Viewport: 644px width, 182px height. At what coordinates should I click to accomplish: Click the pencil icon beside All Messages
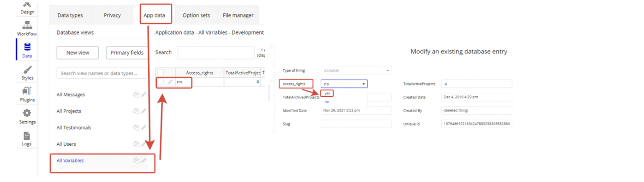pyautogui.click(x=144, y=95)
